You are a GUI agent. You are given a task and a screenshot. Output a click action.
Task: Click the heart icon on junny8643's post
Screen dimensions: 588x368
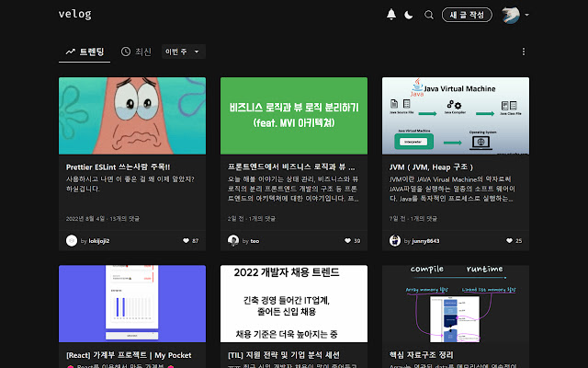pos(509,241)
